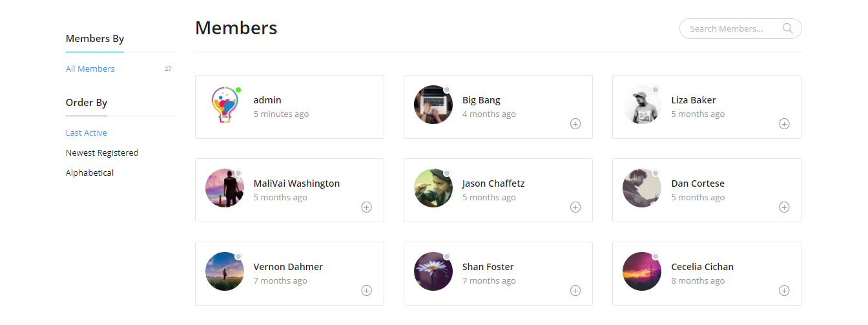Click the plus icon on Liza Baker's card
Screen dimensions: 868x325
(784, 123)
